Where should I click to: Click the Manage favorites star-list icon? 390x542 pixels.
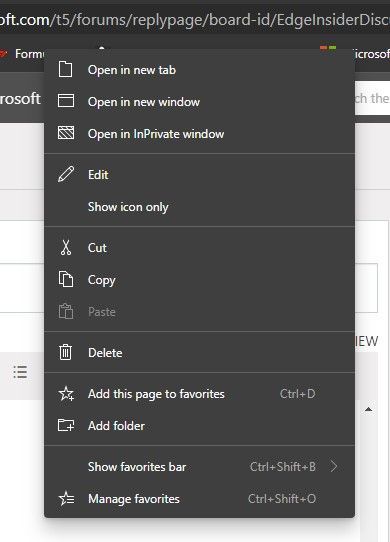click(x=66, y=498)
